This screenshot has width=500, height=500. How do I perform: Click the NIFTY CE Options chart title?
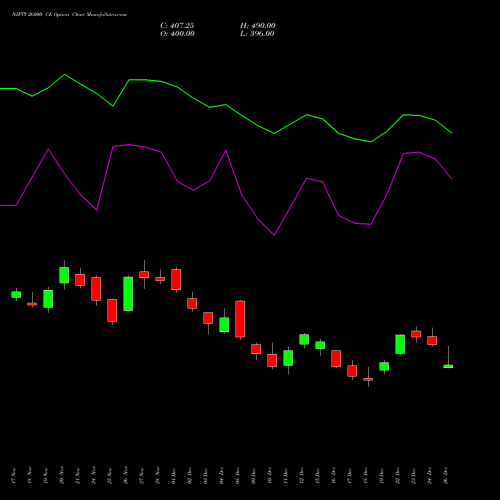pos(69,15)
